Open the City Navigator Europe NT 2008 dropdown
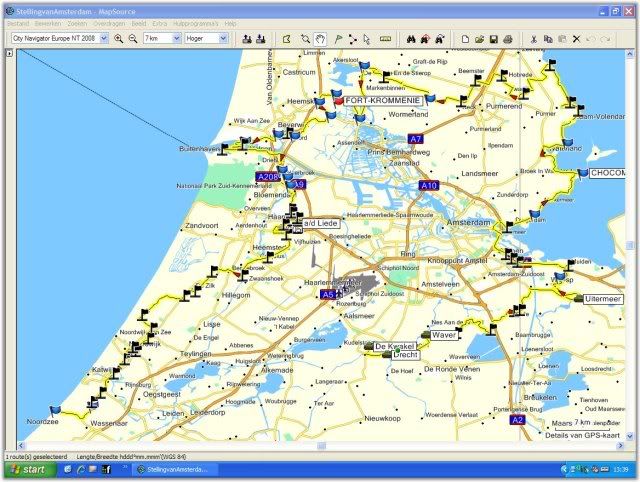The image size is (640, 482). point(104,38)
